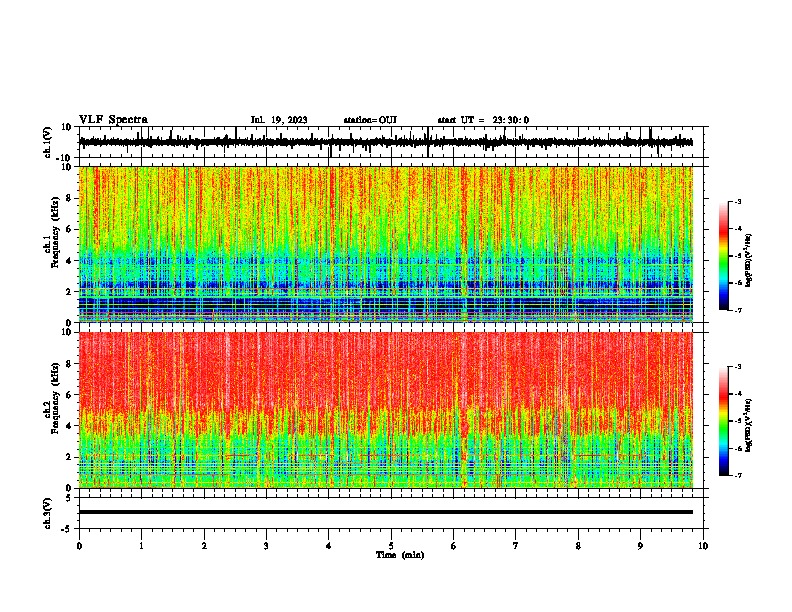This screenshot has height=612, width=792.
Task: Click the "-3" label on ch.1 color scale
Action: 737,201
